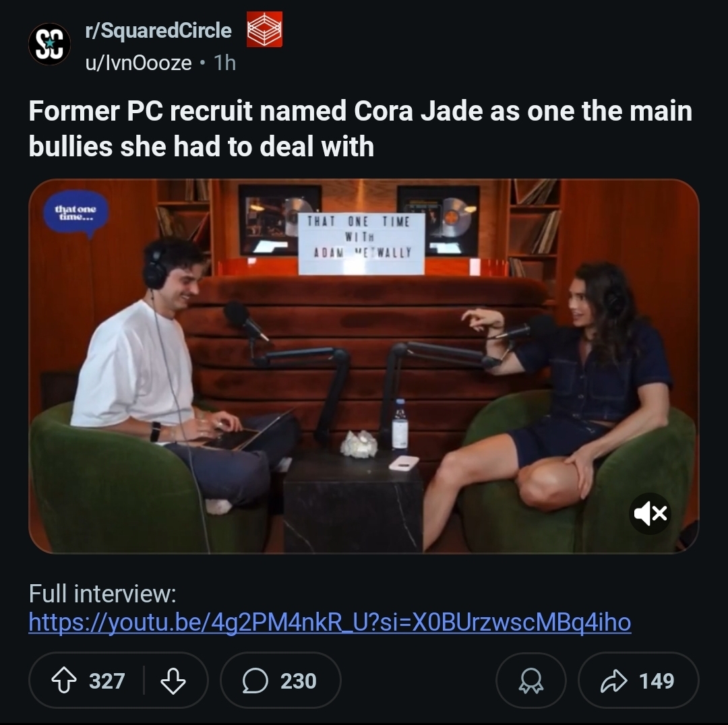Click the "Full interview:" text
The height and width of the screenshot is (725, 728).
102,593
